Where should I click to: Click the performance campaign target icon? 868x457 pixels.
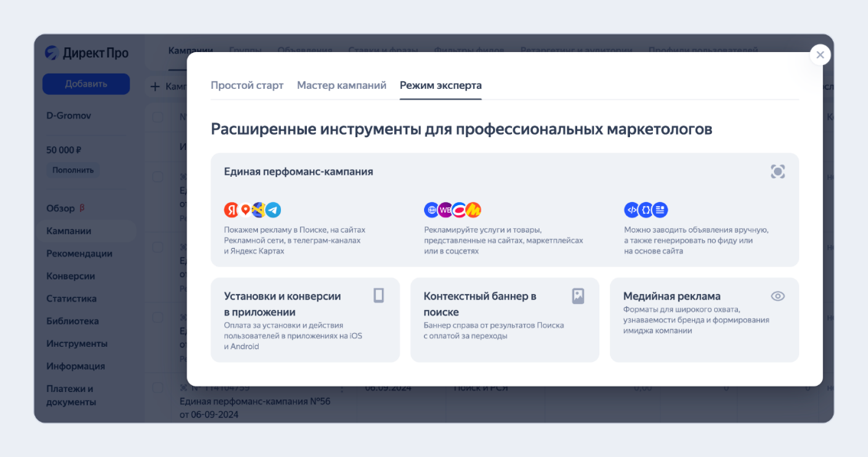click(x=778, y=171)
